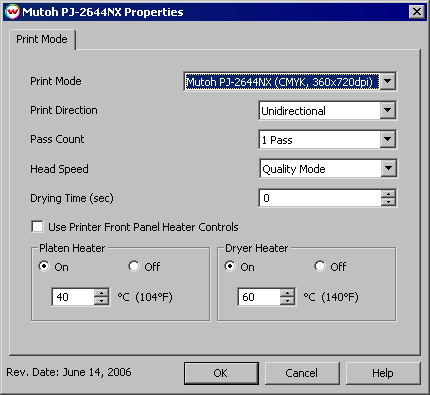Select Platen Heater On radio button
Image resolution: width=430 pixels, height=395 pixels.
pos(44,266)
